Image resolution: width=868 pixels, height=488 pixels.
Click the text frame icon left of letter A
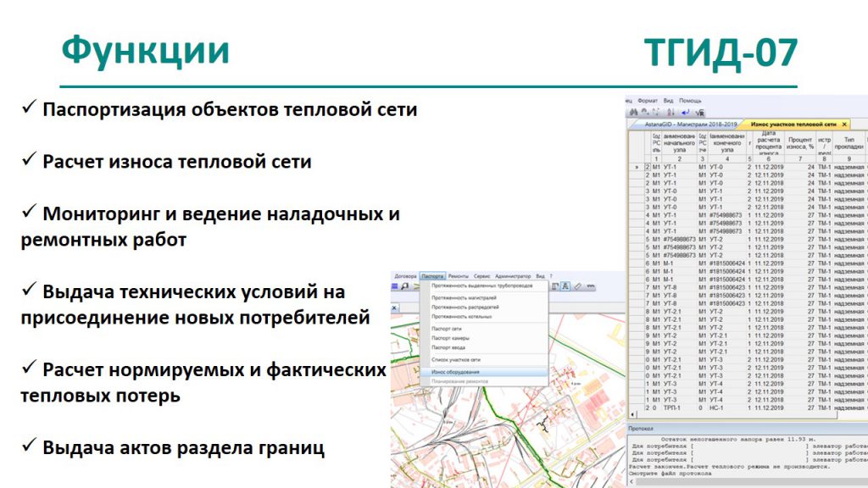[554, 286]
